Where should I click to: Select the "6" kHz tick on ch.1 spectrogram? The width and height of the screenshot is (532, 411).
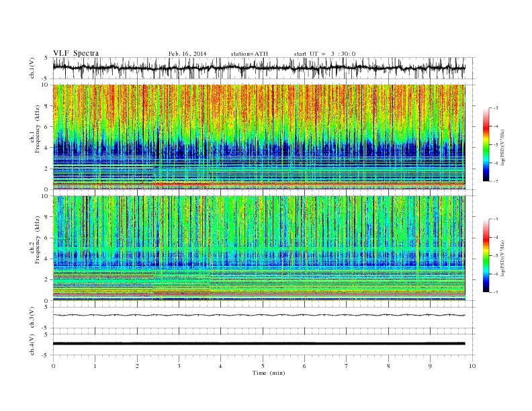pyautogui.click(x=47, y=127)
